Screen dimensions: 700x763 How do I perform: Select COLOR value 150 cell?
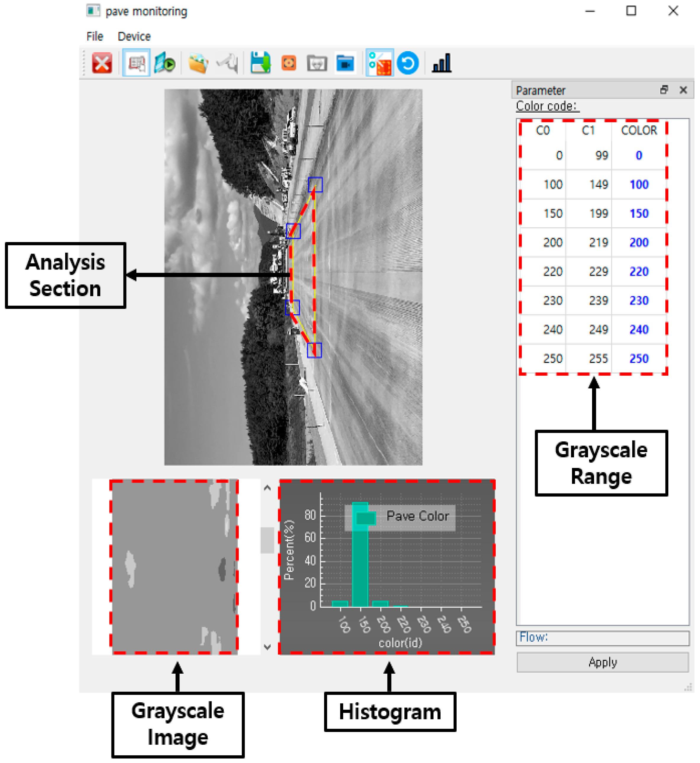[639, 214]
